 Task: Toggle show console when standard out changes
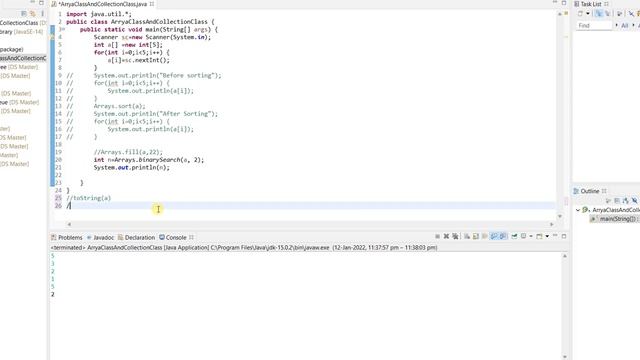point(494,236)
